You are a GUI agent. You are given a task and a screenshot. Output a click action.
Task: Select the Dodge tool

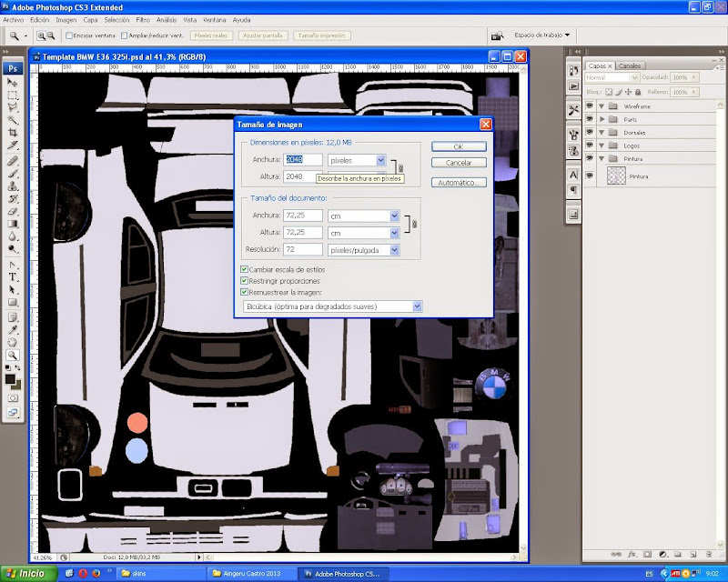coord(13,249)
